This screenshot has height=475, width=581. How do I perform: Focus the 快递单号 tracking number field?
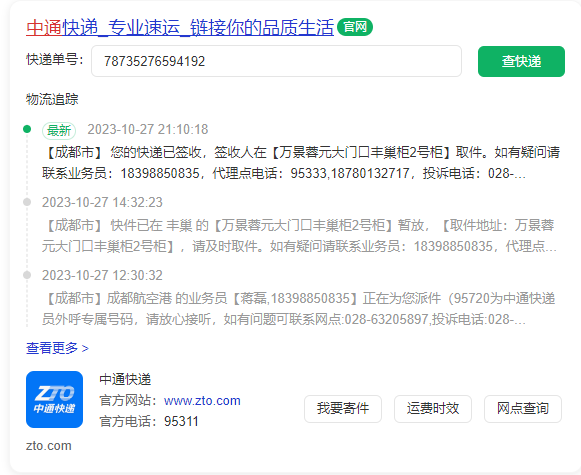[x=276, y=61]
